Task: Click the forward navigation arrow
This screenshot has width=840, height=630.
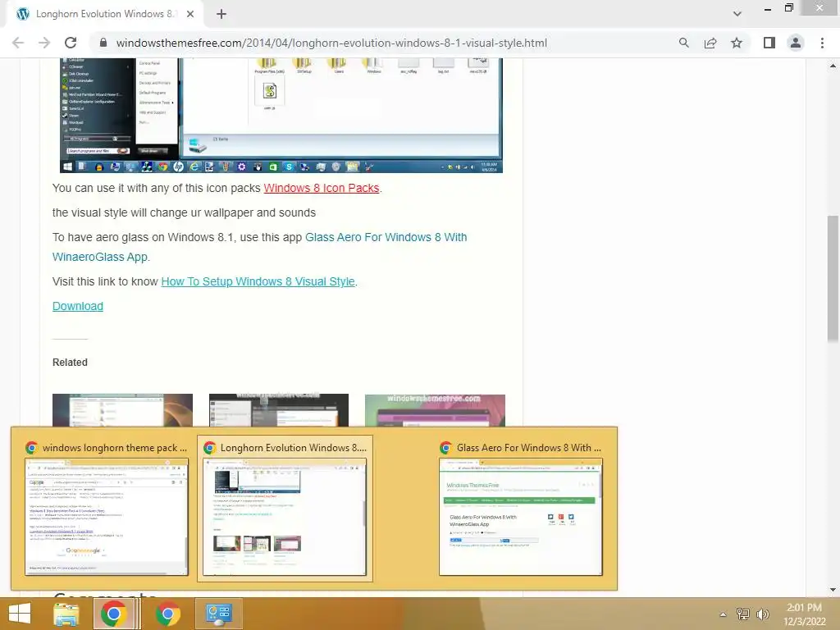Action: [44, 43]
